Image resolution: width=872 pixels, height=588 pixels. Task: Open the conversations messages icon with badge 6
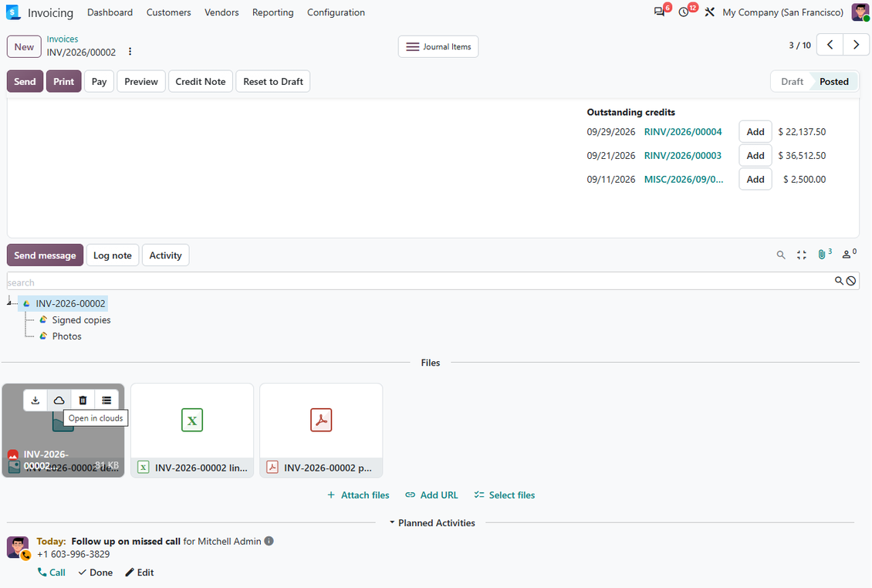(x=660, y=12)
